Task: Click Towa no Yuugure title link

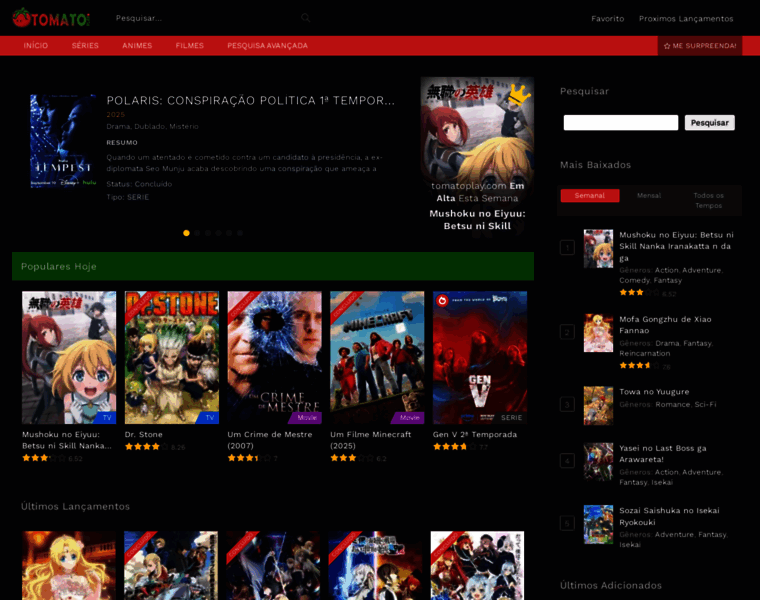Action: coord(654,392)
